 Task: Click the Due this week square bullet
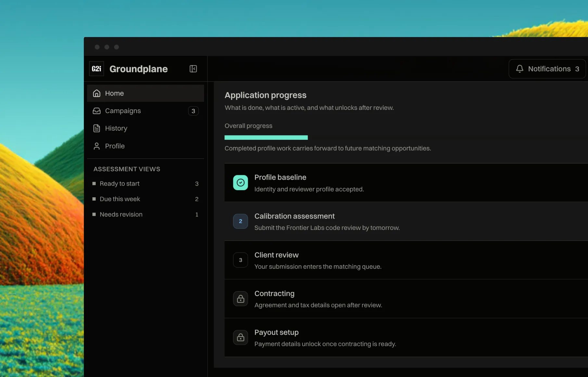click(94, 199)
